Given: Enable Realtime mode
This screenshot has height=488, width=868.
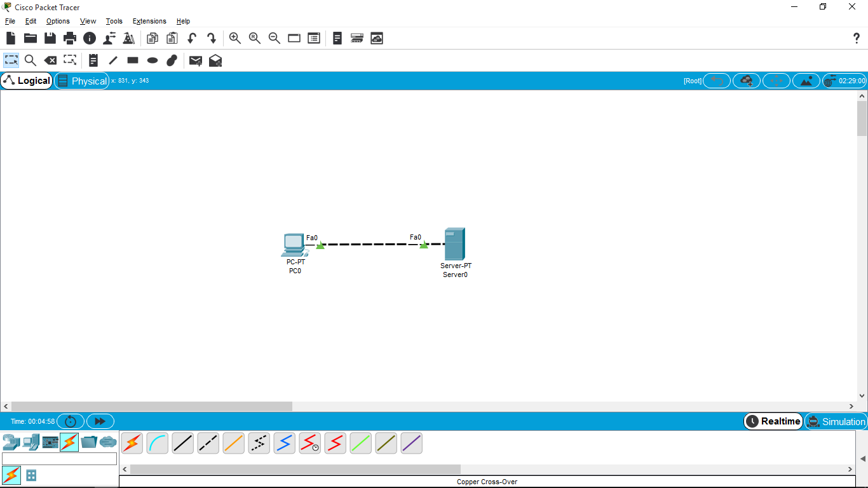Looking at the screenshot, I should coord(773,421).
